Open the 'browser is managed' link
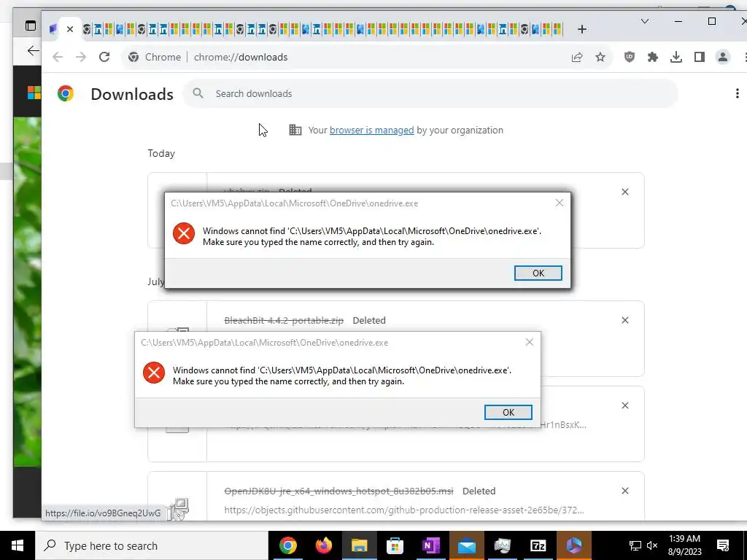 click(x=371, y=130)
